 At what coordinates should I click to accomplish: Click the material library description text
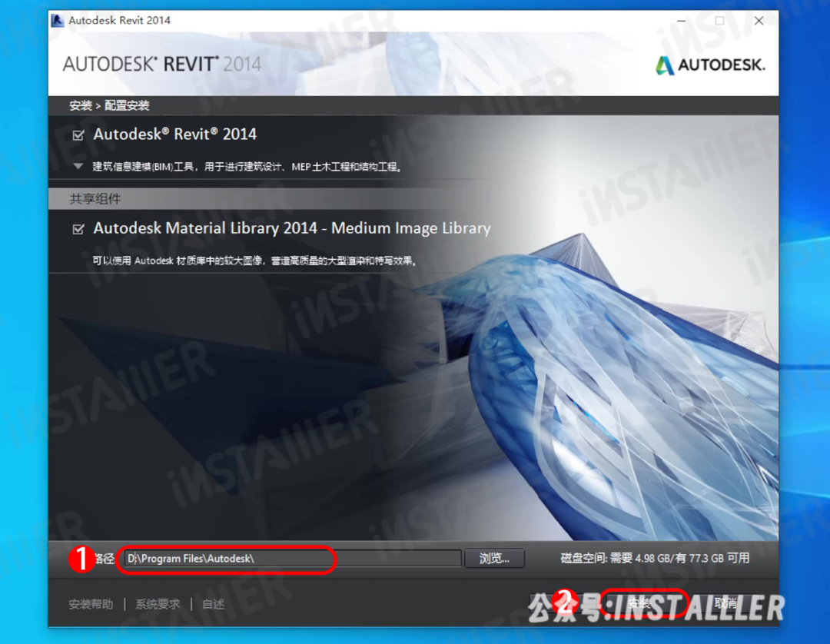(255, 261)
